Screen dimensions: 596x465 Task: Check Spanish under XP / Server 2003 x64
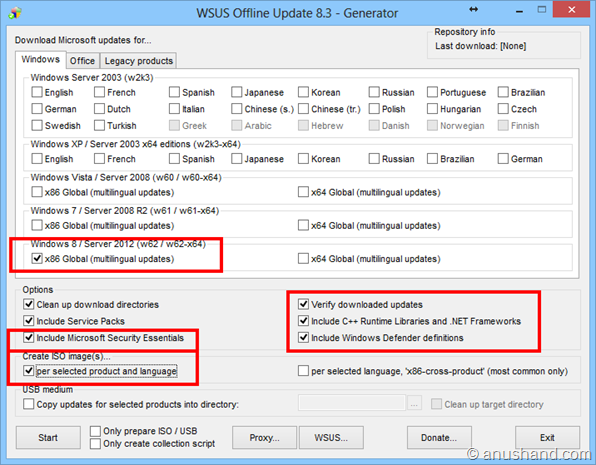[174, 159]
